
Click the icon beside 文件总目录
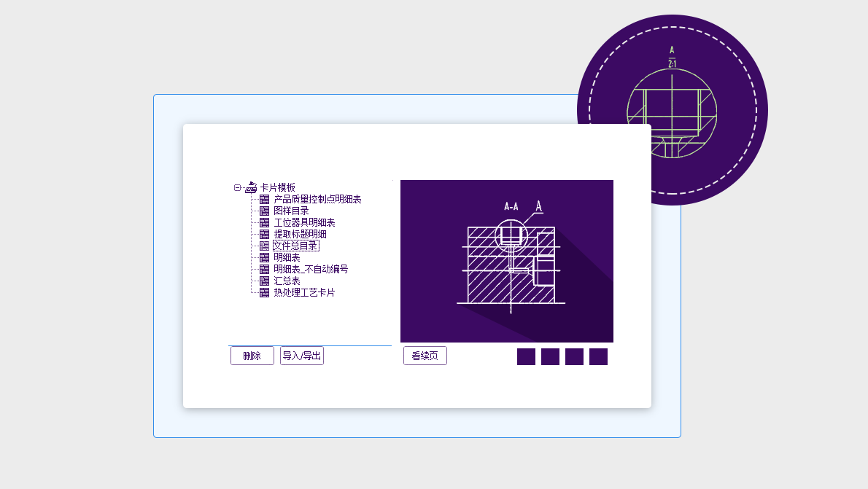tap(264, 246)
